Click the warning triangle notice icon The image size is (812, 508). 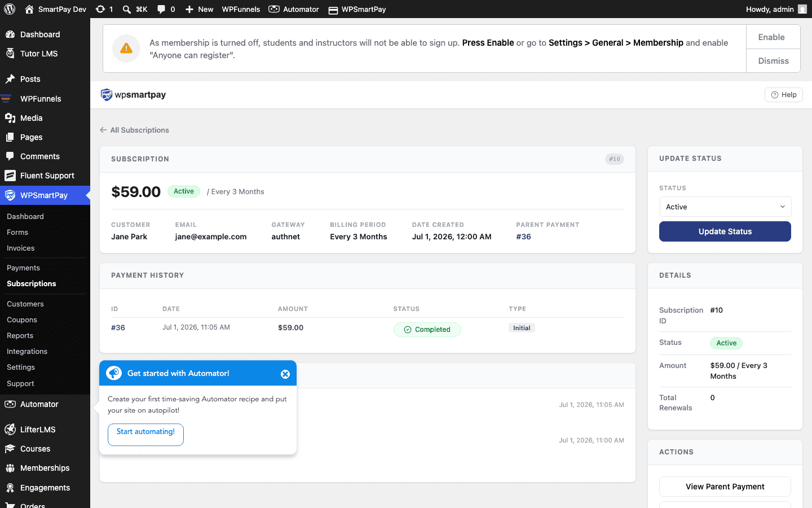click(126, 49)
